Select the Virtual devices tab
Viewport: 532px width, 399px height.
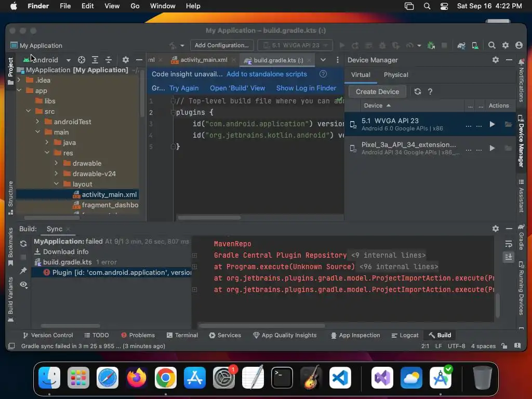coord(361,75)
